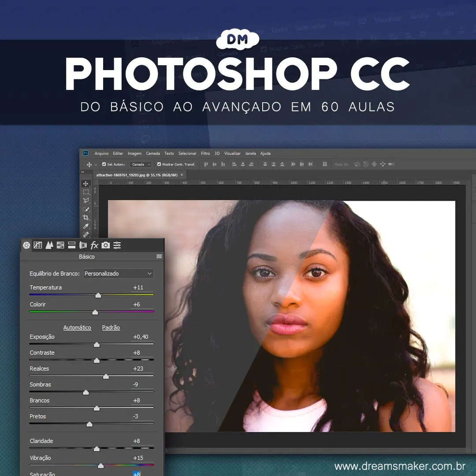Click the align left edges icon
Viewport: 476px width, 476px height.
(x=234, y=164)
